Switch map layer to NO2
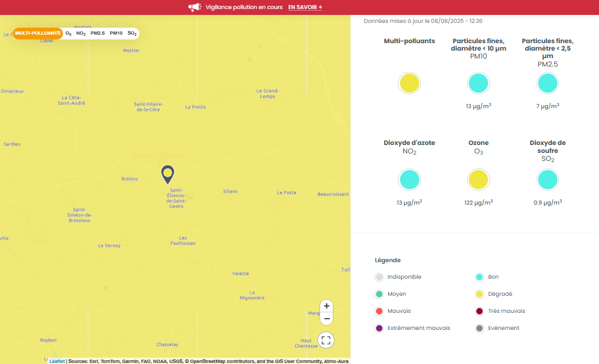This screenshot has width=599, height=364. pyautogui.click(x=81, y=33)
